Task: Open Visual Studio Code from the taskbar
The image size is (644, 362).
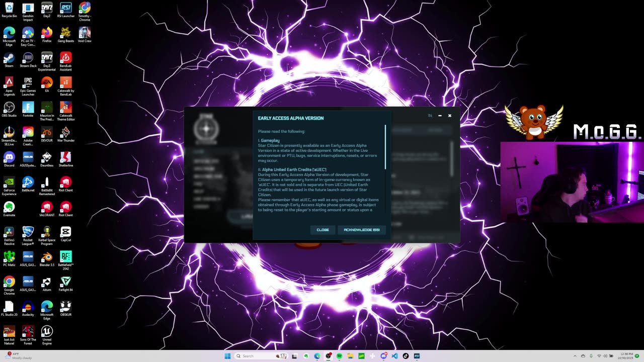Action: (x=394, y=356)
